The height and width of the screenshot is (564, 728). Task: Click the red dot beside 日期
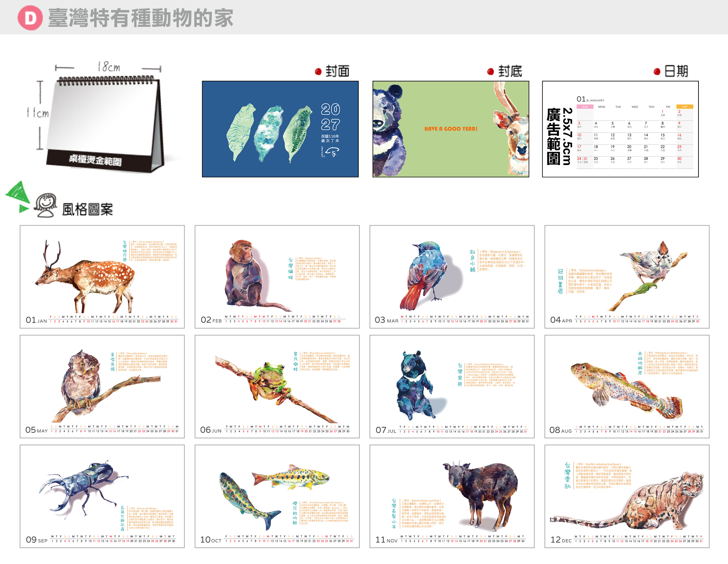coord(657,72)
